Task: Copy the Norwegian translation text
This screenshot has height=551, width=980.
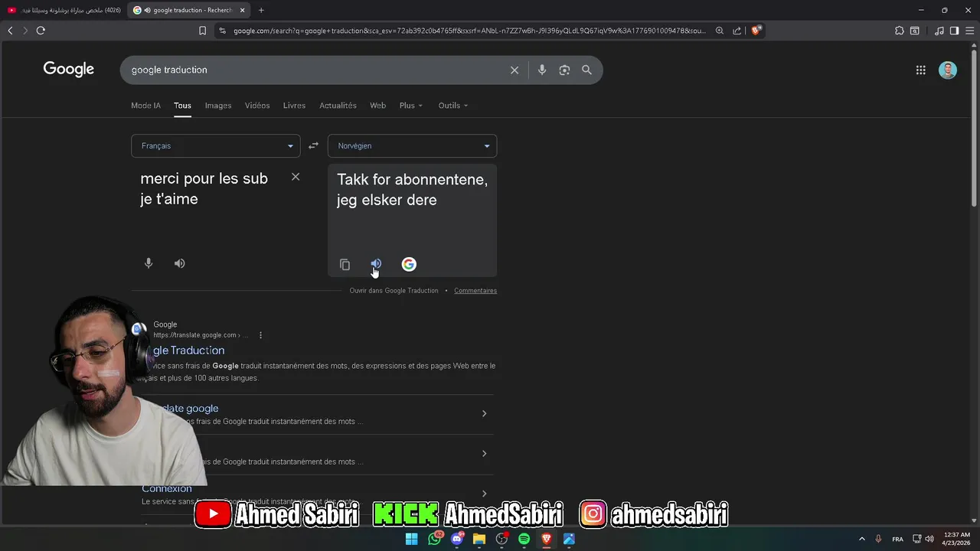Action: coord(345,265)
